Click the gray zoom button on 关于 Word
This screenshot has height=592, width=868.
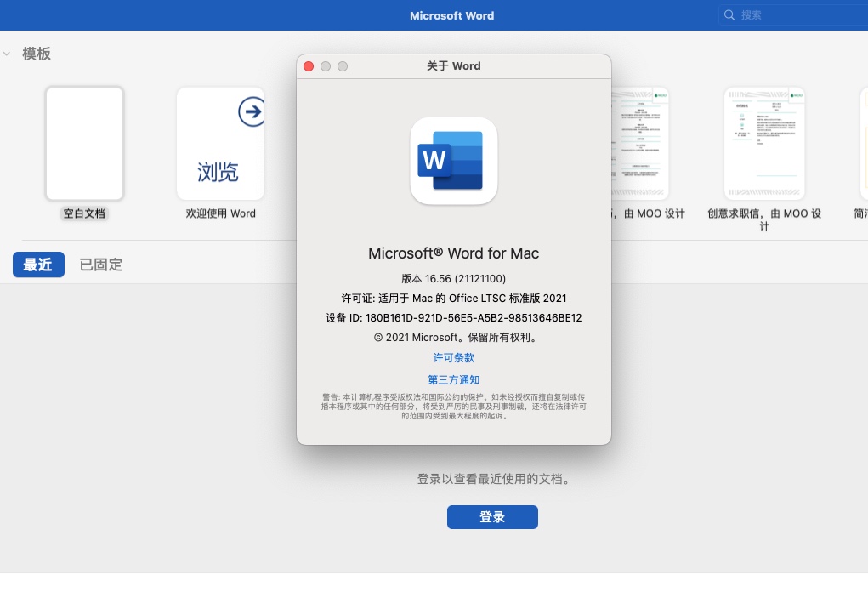pyautogui.click(x=343, y=66)
